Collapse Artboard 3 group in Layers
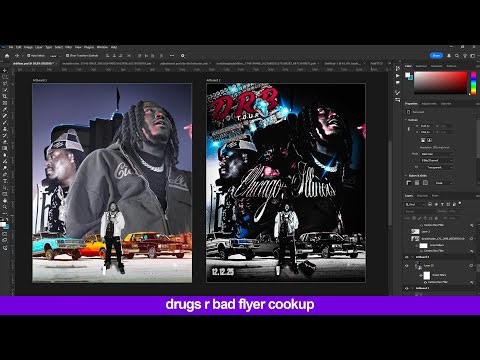The width and height of the screenshot is (480, 360). pos(412,257)
